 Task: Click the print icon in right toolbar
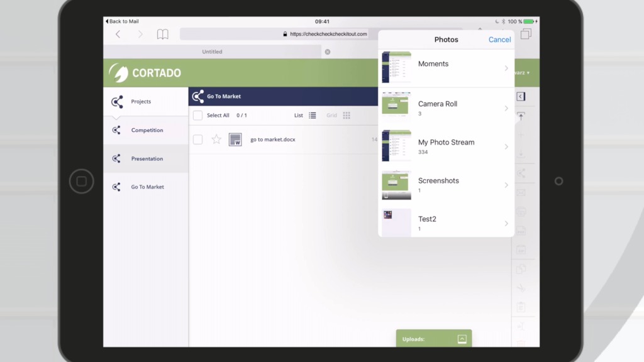click(x=521, y=212)
